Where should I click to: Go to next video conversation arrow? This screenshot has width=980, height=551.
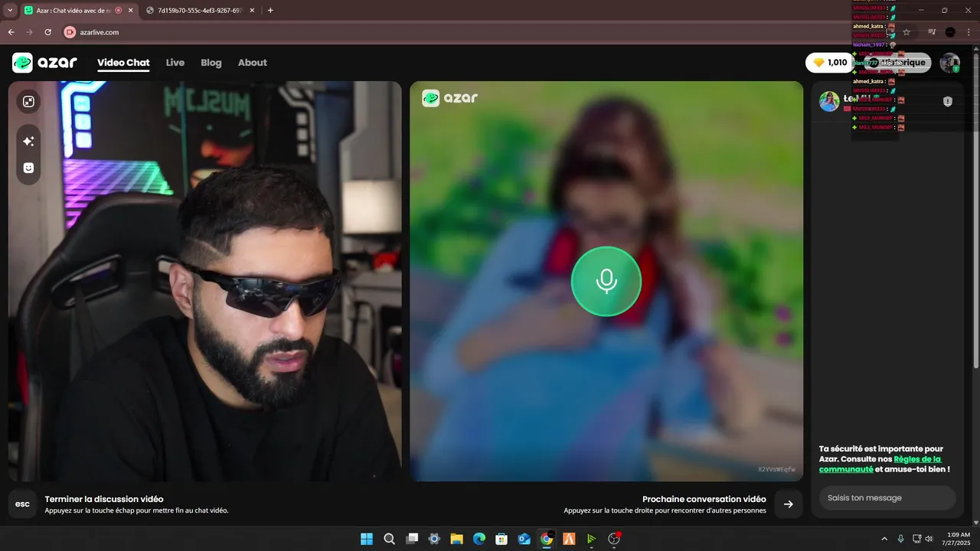pyautogui.click(x=789, y=504)
